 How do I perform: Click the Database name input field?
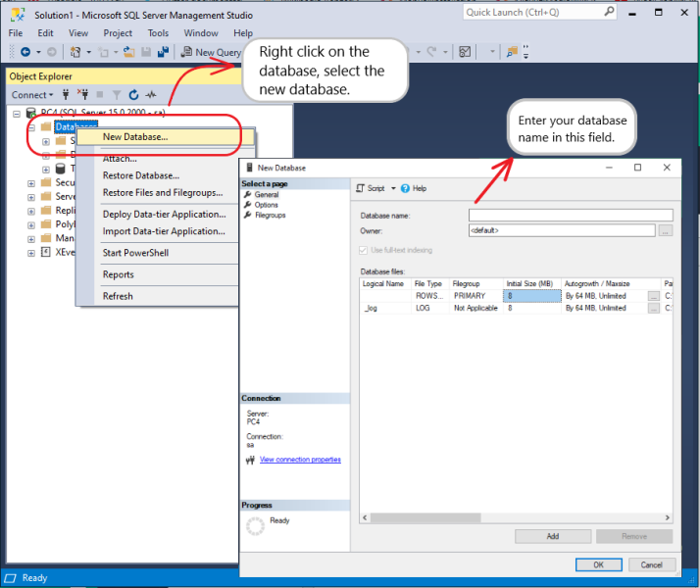tap(571, 215)
